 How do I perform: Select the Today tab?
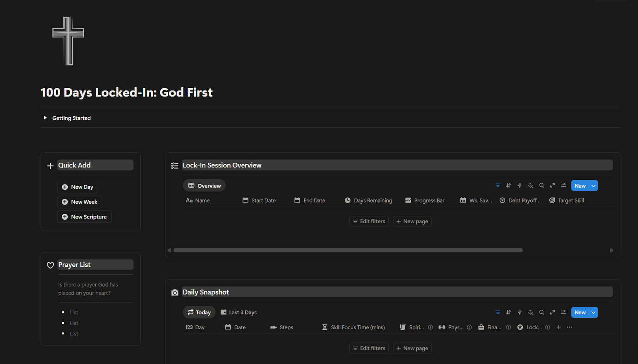(199, 313)
